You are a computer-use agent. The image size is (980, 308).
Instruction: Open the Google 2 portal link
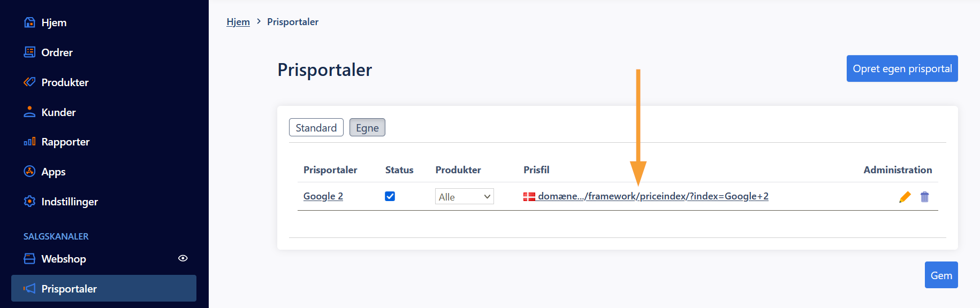pyautogui.click(x=323, y=196)
